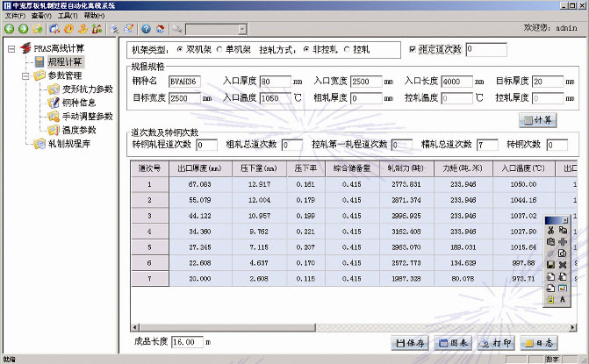Select the 单机架 radio button
589x364 pixels.
[219, 49]
